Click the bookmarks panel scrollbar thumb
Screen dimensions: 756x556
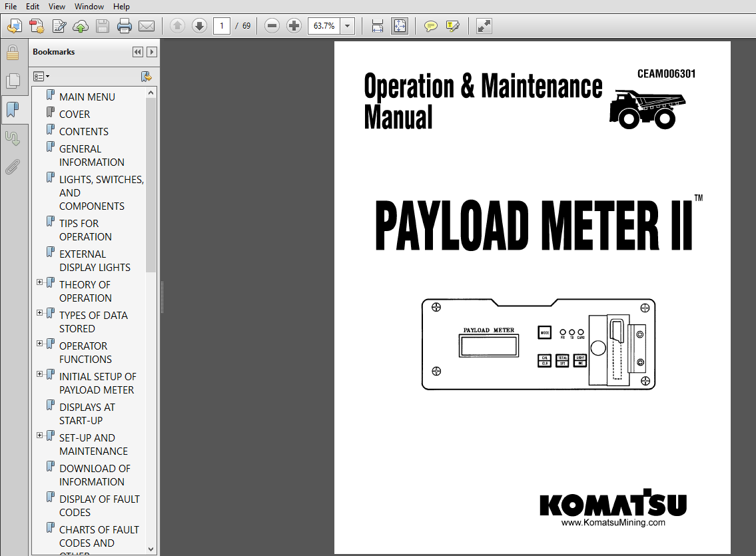[x=151, y=186]
